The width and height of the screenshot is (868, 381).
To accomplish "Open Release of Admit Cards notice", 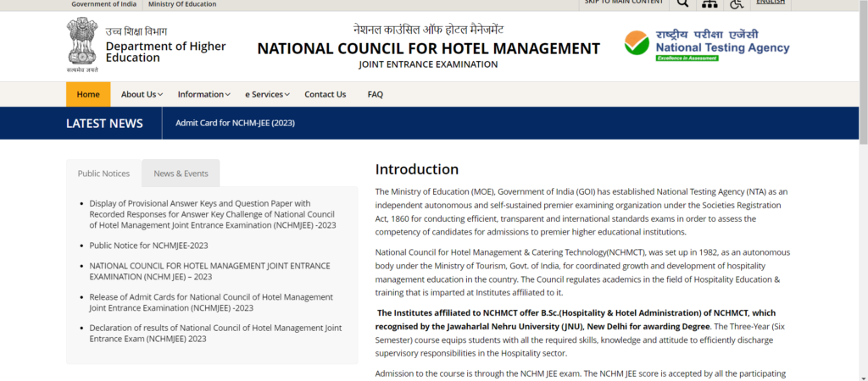I will click(211, 302).
